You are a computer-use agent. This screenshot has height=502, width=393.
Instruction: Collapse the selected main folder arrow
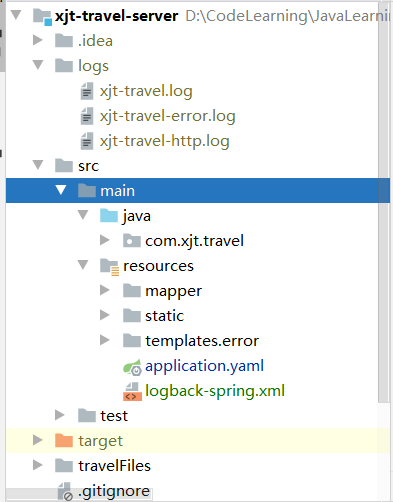tap(61, 190)
